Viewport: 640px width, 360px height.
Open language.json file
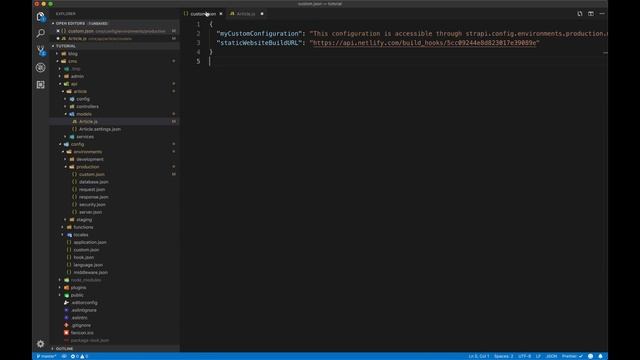click(x=88, y=265)
